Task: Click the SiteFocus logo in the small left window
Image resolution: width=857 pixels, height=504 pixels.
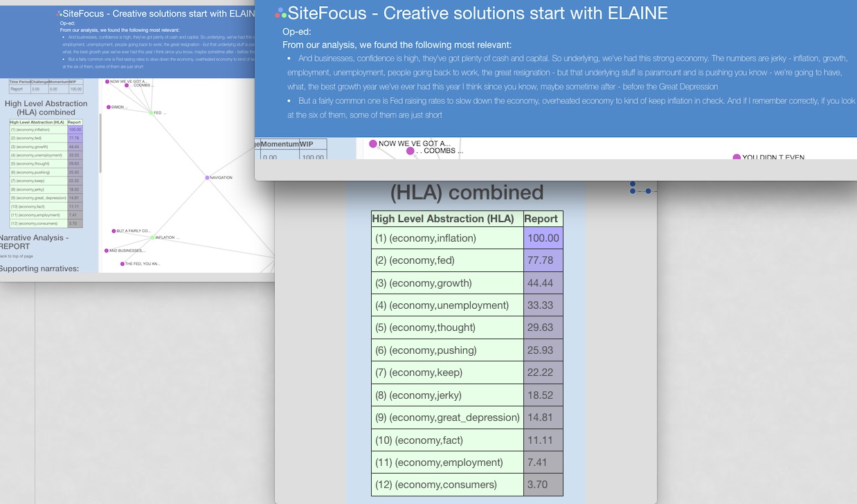Action: 59,13
